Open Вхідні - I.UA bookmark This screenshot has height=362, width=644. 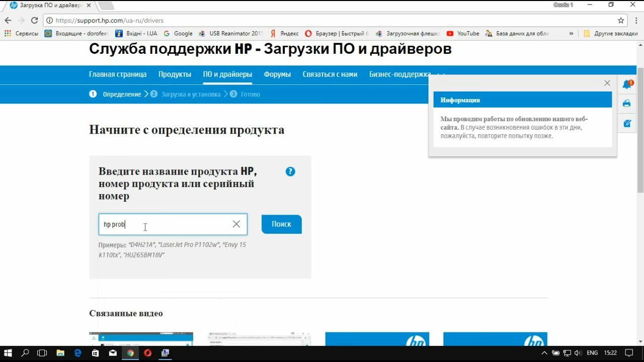136,34
